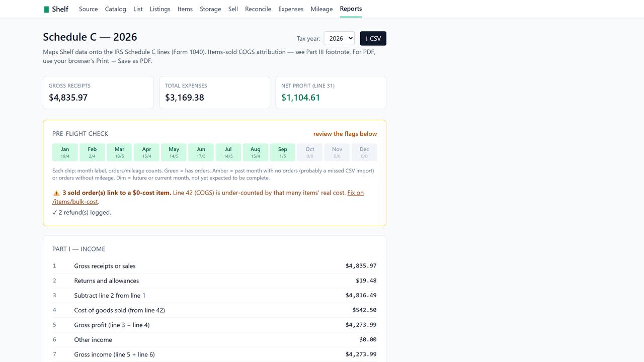Image resolution: width=644 pixels, height=362 pixels.
Task: Click the "Gross profit (line 3 − line 4)" label
Action: [112, 325]
